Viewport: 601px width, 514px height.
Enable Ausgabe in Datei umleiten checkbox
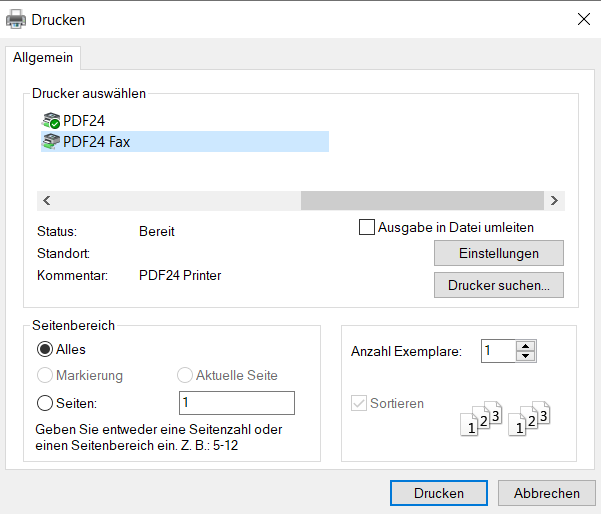click(x=367, y=227)
